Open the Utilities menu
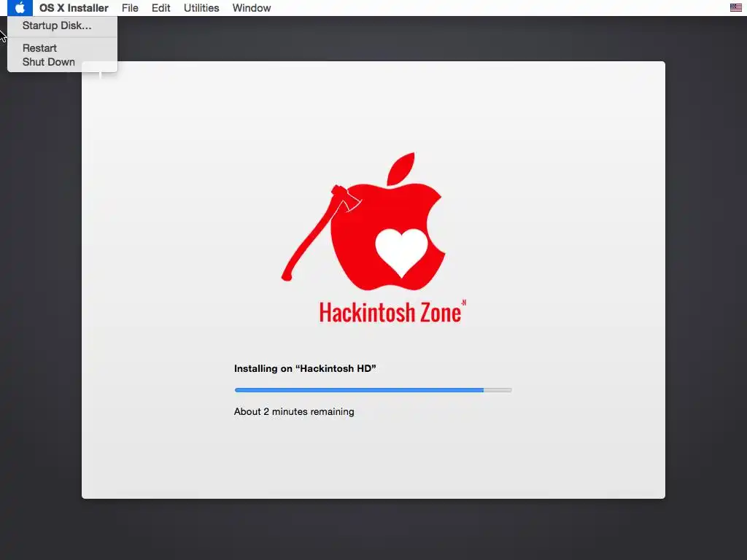The image size is (747, 560). click(201, 8)
